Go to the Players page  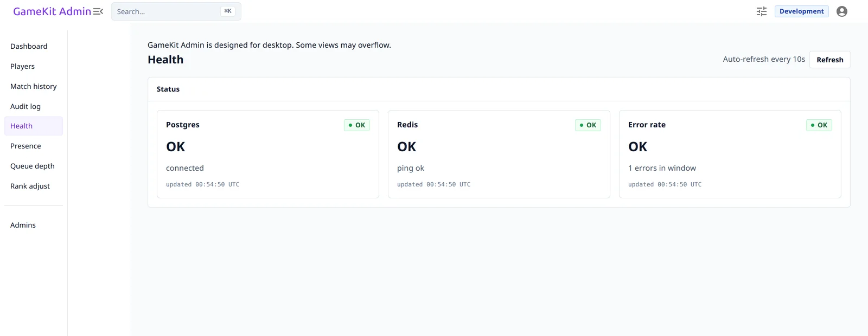pyautogui.click(x=34, y=67)
